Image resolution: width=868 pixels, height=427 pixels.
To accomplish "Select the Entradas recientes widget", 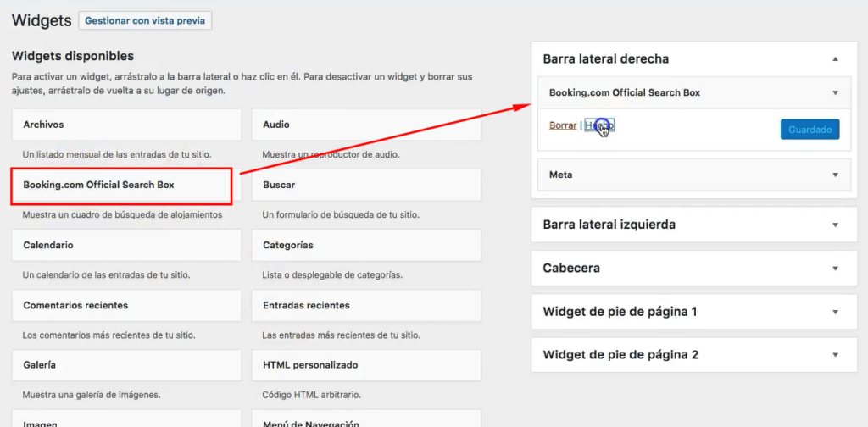I will 366,305.
